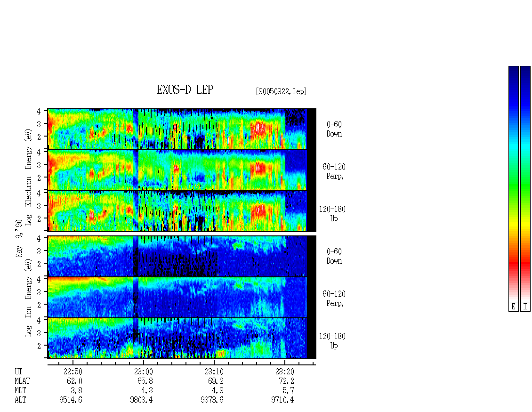Click the MLAT value 65.8

click(x=145, y=381)
